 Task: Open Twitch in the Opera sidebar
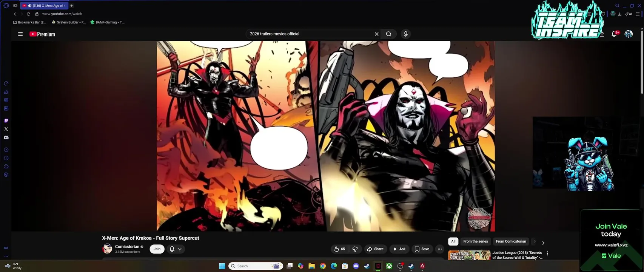(x=6, y=121)
